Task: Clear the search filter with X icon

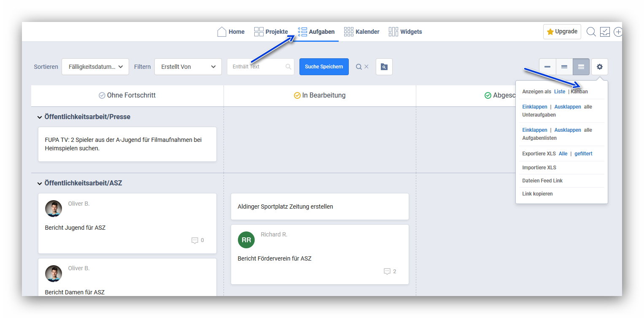Action: coord(366,67)
